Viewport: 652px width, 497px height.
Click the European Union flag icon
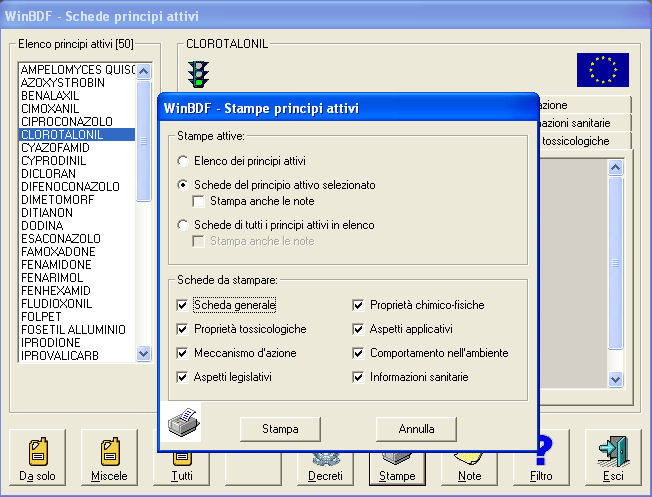pyautogui.click(x=603, y=70)
